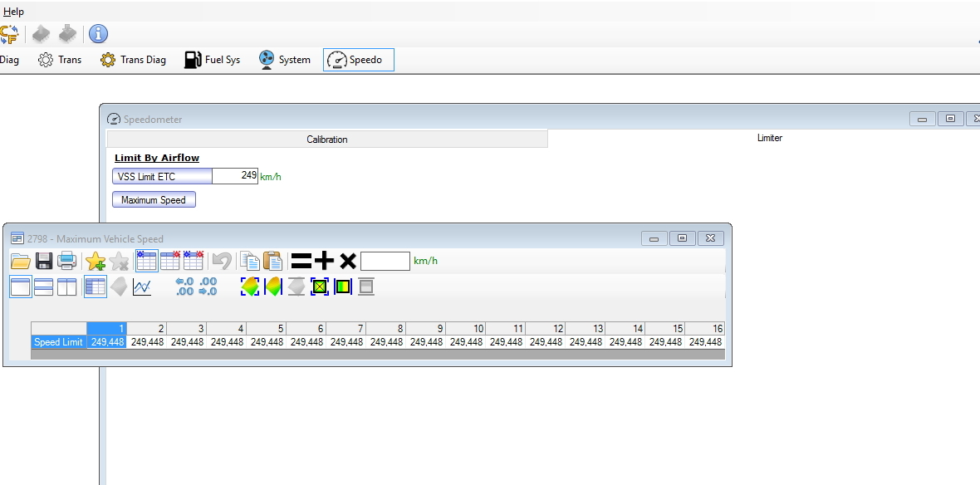Select vertical split layout icon
The width and height of the screenshot is (980, 485).
[66, 287]
